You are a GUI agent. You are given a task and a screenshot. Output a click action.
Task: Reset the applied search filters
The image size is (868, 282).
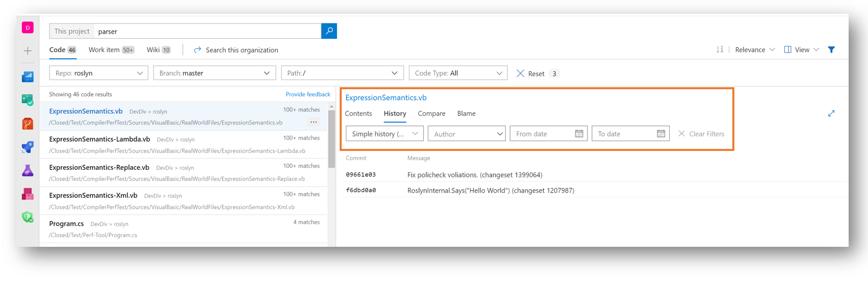(530, 73)
